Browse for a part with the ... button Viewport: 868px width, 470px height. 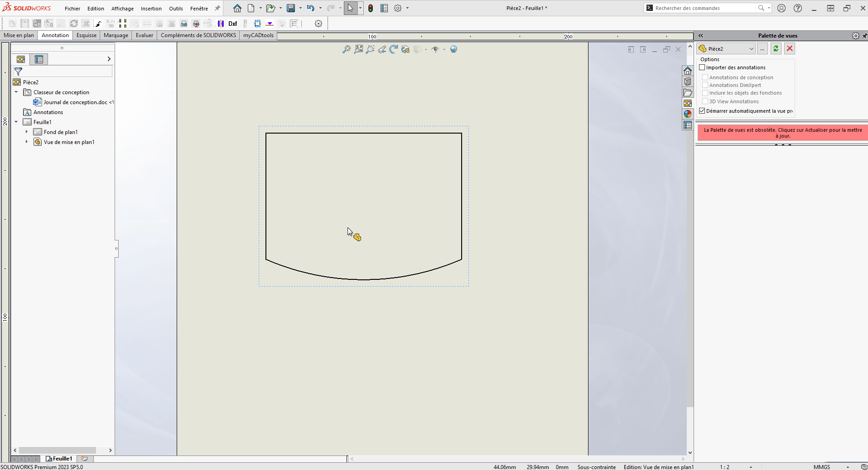[762, 48]
